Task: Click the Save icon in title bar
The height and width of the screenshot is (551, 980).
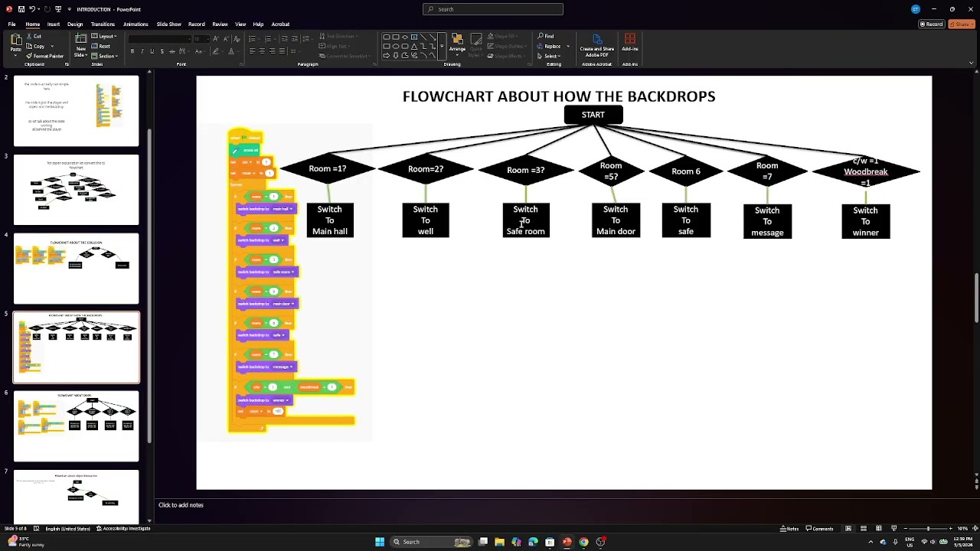Action: (x=21, y=9)
